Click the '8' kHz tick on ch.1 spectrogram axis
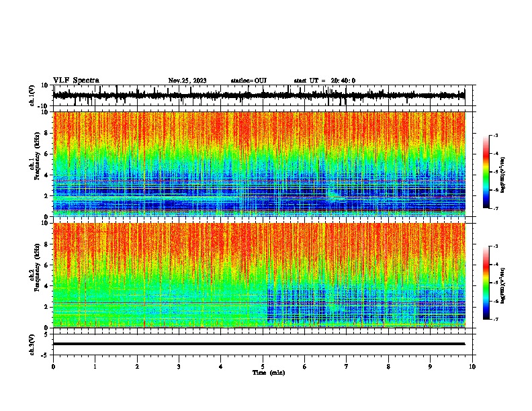This screenshot has width=532, height=411. pos(46,133)
